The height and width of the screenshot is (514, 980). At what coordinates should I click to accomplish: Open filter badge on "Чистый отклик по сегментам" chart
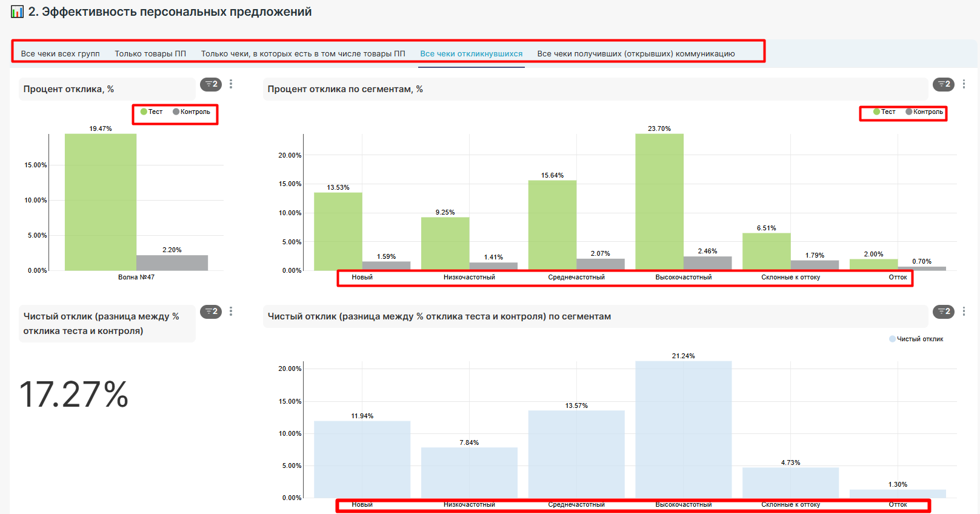tap(944, 312)
